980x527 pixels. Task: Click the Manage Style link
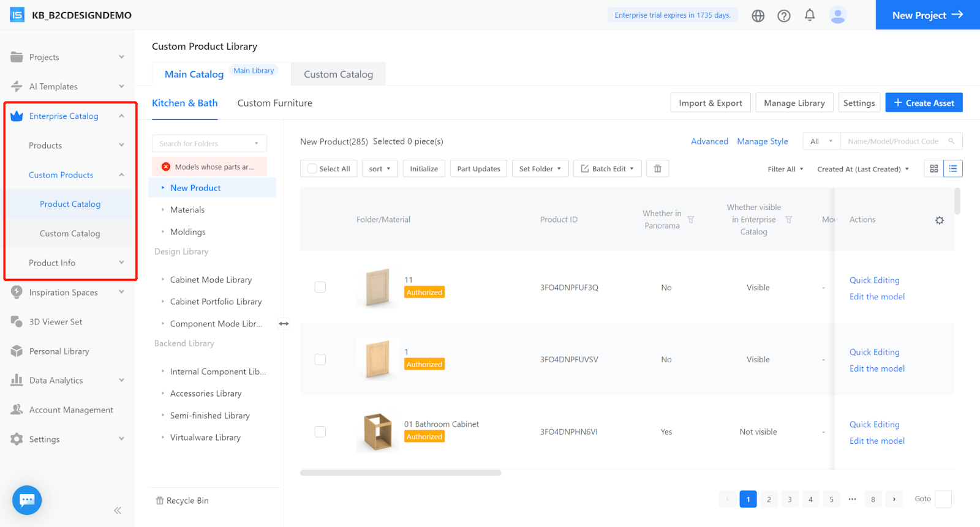[762, 141]
